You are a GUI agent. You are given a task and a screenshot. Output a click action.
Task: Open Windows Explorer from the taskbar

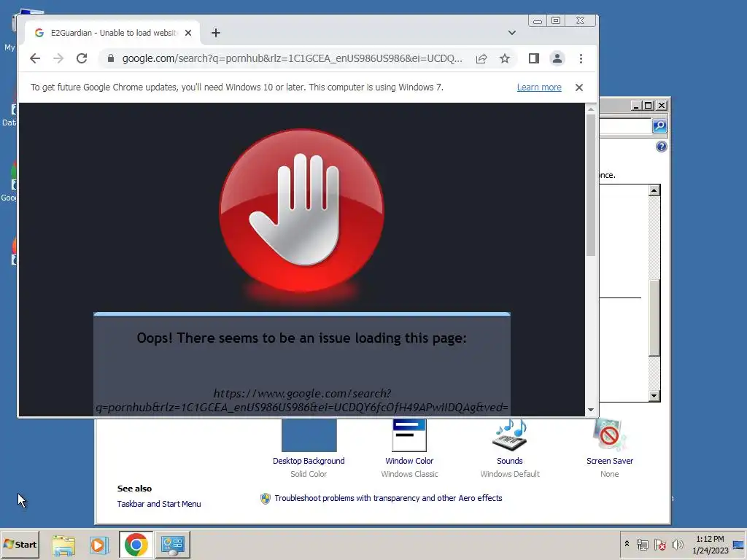tap(63, 545)
